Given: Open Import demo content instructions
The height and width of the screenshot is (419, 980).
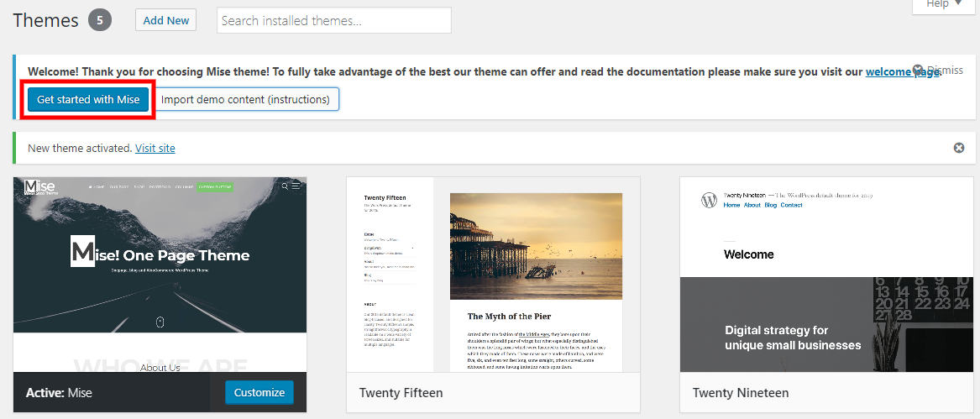Looking at the screenshot, I should pyautogui.click(x=245, y=99).
